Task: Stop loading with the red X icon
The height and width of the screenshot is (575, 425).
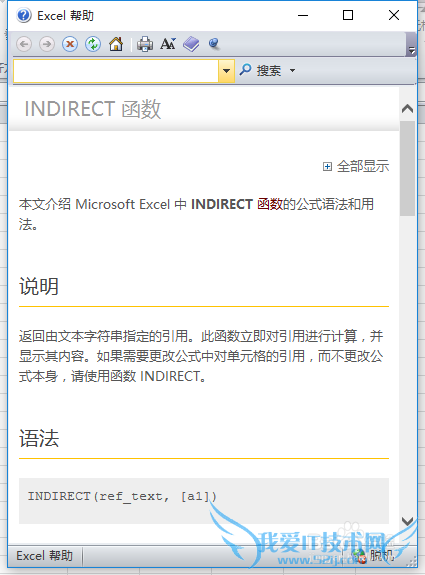Action: click(x=70, y=44)
